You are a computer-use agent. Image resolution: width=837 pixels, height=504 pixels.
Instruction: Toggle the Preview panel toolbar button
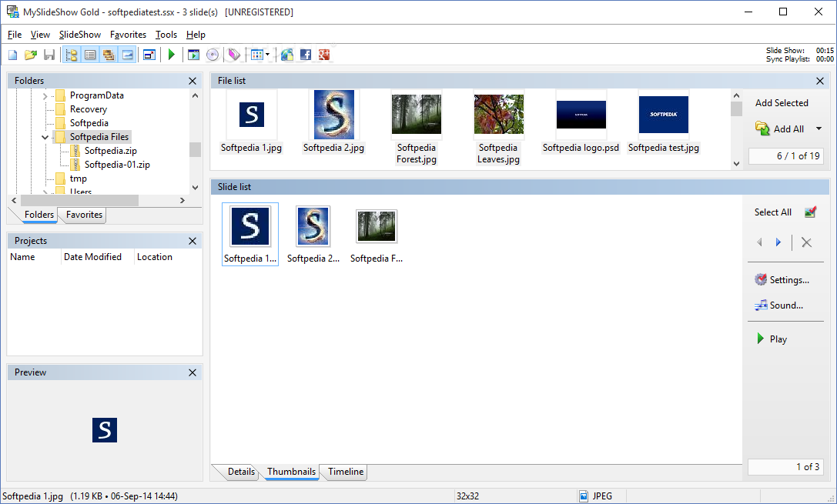[x=127, y=55]
